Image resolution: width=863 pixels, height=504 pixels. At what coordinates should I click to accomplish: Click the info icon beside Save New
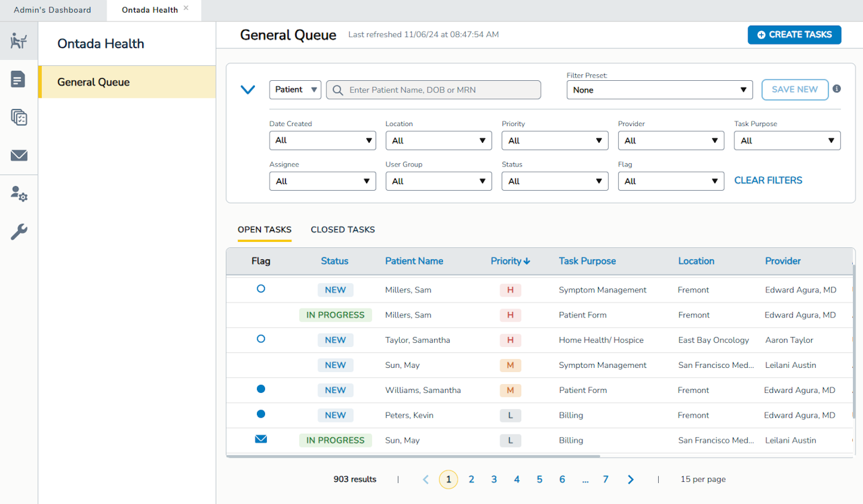[837, 89]
